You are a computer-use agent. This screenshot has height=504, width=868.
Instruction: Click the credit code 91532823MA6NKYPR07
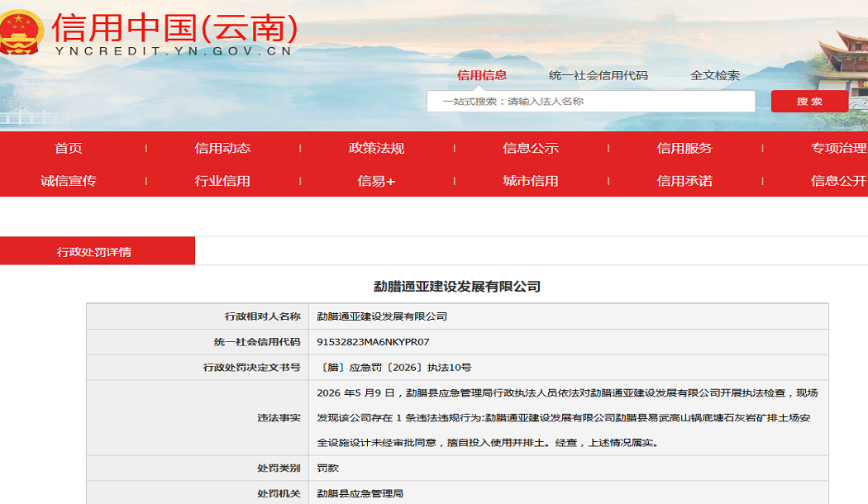click(373, 342)
